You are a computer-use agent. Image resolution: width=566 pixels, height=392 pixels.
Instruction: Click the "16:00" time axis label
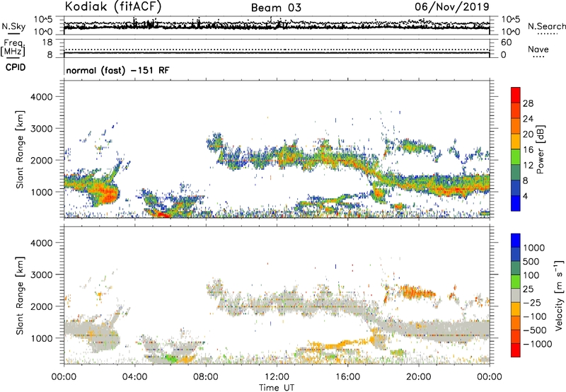click(347, 377)
